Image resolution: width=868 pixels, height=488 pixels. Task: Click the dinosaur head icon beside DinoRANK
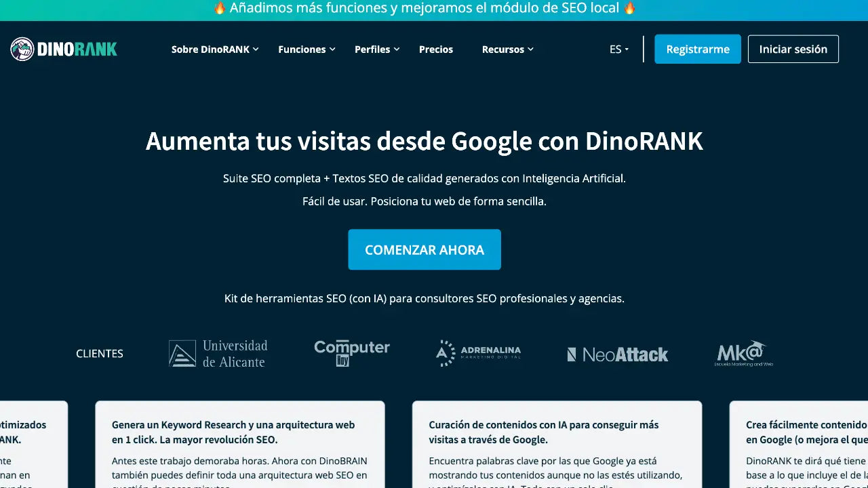[x=22, y=49]
